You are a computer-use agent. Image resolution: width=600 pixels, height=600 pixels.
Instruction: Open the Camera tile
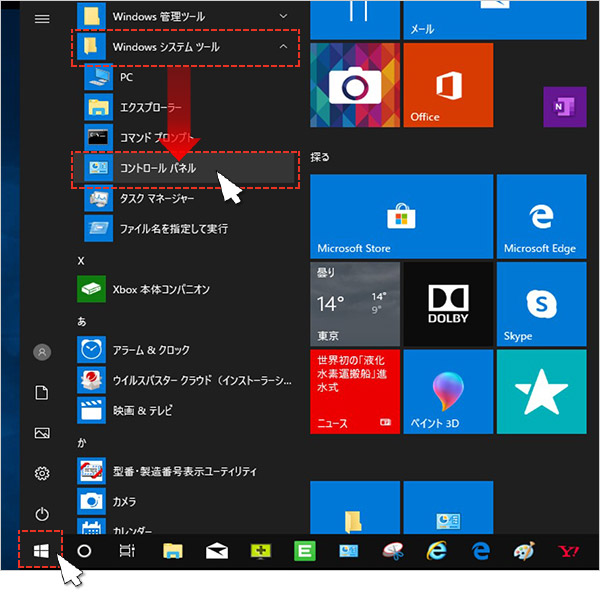click(x=355, y=85)
